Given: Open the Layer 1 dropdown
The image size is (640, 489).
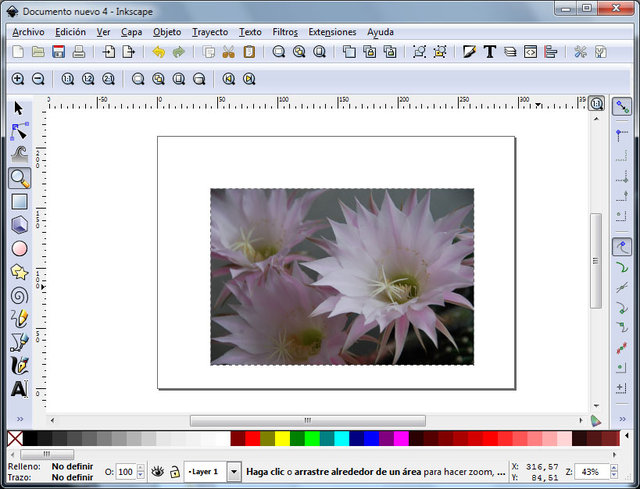Looking at the screenshot, I should click(x=234, y=471).
